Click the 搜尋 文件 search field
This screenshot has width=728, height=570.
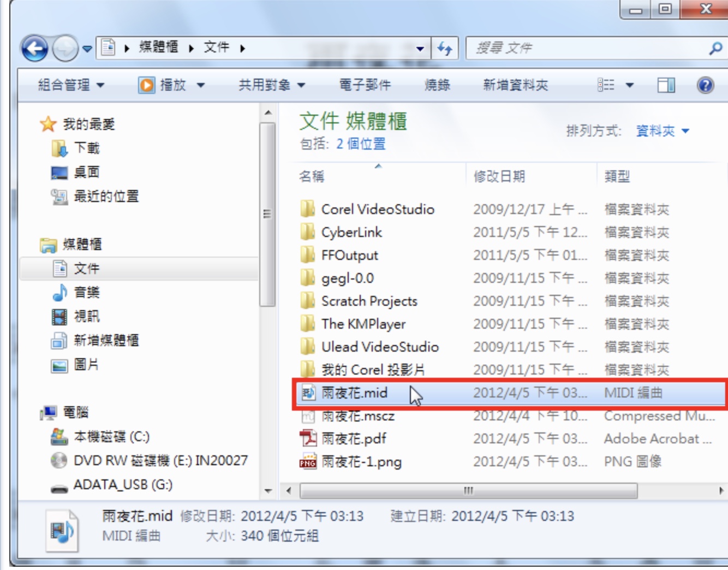[x=587, y=49]
